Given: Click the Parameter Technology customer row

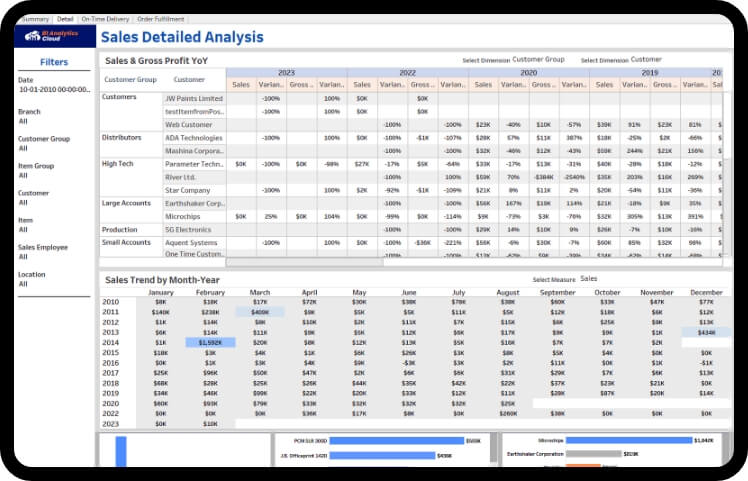Looking at the screenshot, I should pyautogui.click(x=194, y=164).
